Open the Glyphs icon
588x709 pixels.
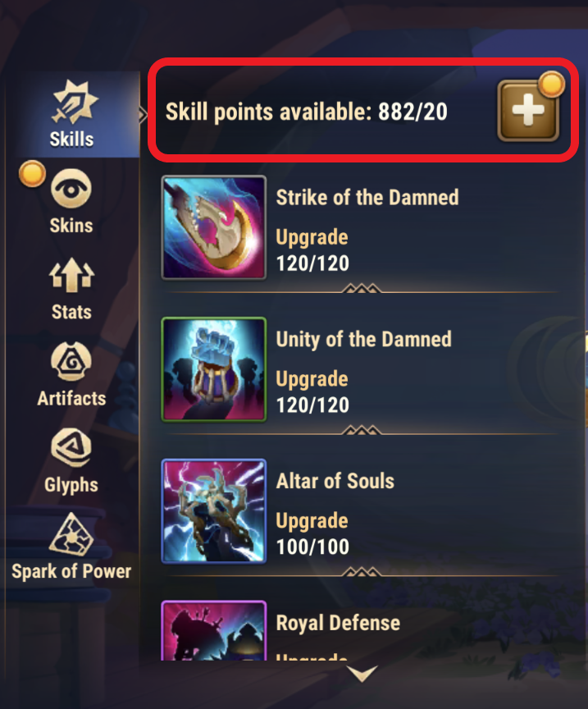point(71,447)
